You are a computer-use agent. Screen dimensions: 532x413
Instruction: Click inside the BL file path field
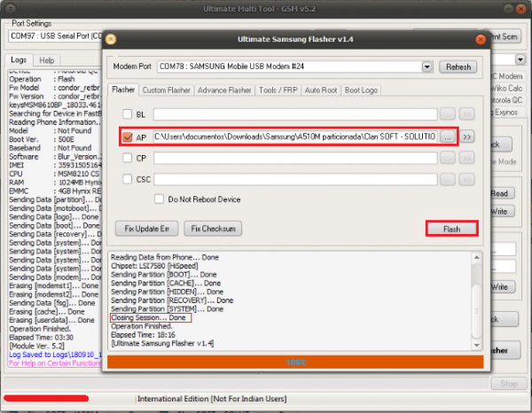pyautogui.click(x=295, y=114)
